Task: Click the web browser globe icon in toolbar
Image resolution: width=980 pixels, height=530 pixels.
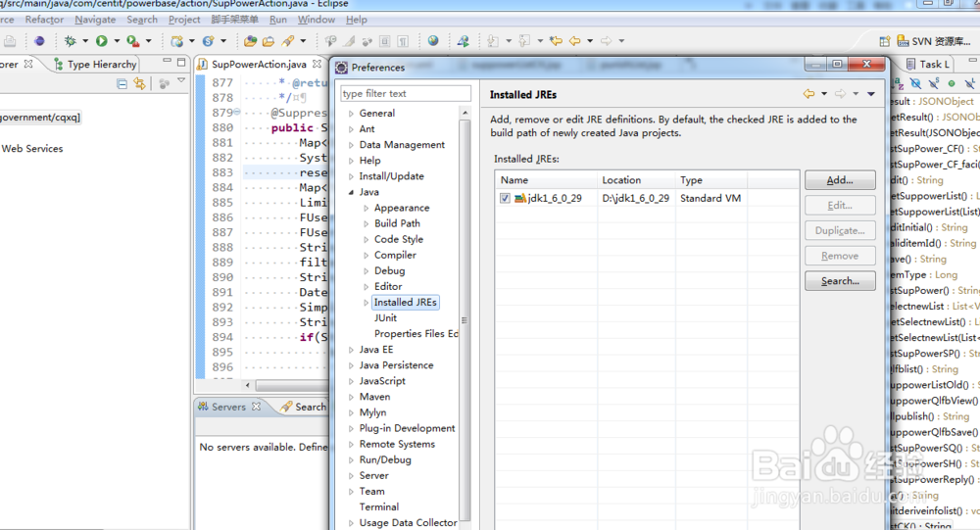Action: tap(433, 41)
